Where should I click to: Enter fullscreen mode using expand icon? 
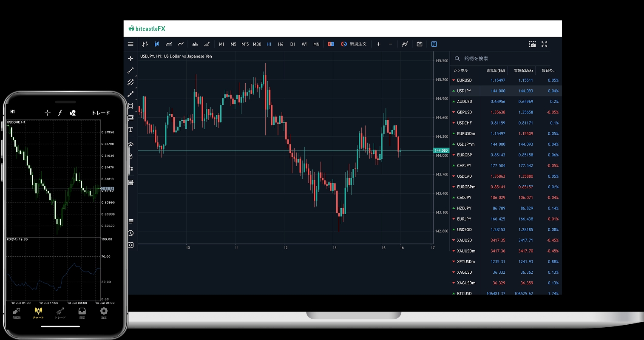(x=544, y=44)
